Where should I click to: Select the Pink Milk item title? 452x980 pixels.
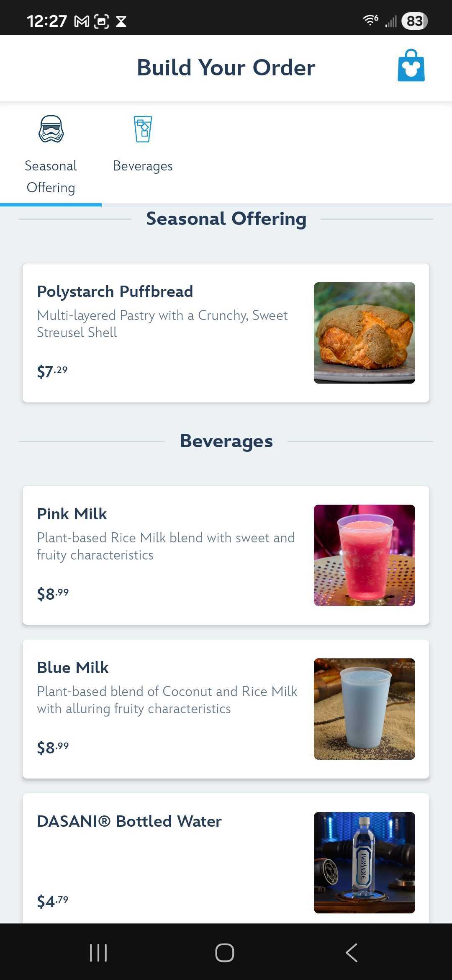(72, 514)
